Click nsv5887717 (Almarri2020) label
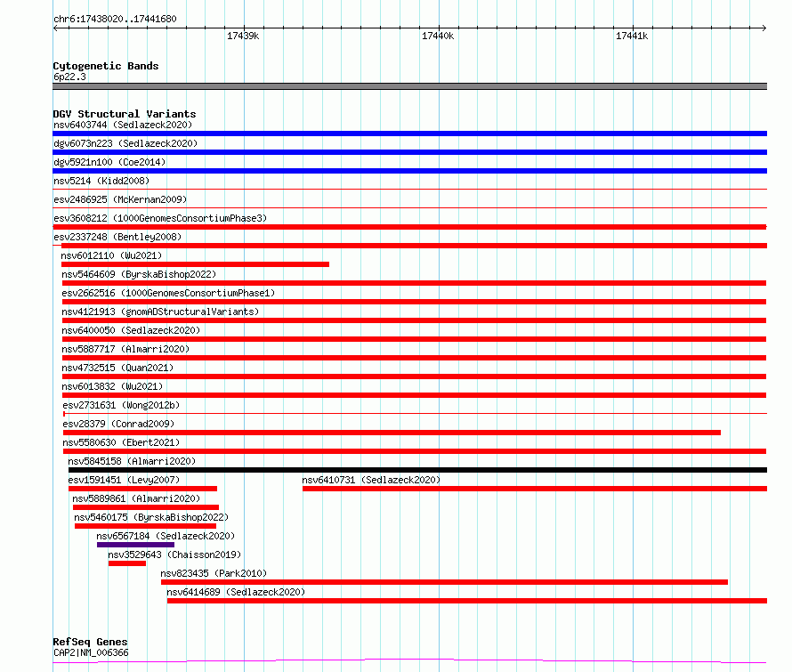Screen dimensions: 792x672 tap(125, 349)
